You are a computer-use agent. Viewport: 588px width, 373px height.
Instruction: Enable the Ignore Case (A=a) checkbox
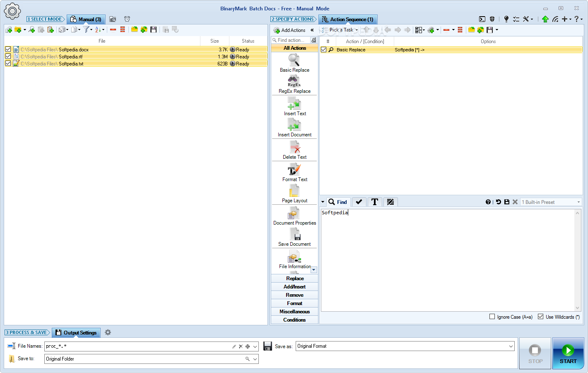click(492, 317)
